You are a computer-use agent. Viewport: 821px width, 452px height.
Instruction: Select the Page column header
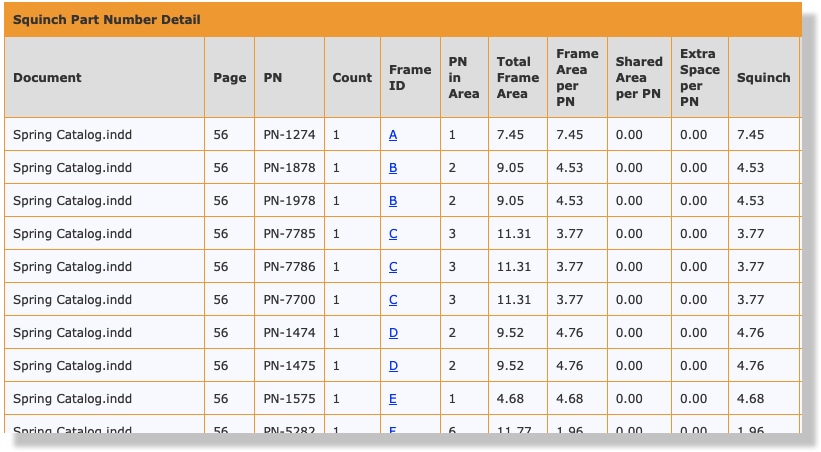pos(229,78)
